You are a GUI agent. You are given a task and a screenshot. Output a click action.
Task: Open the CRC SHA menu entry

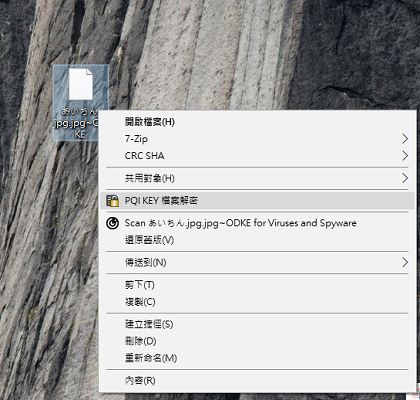[257, 156]
